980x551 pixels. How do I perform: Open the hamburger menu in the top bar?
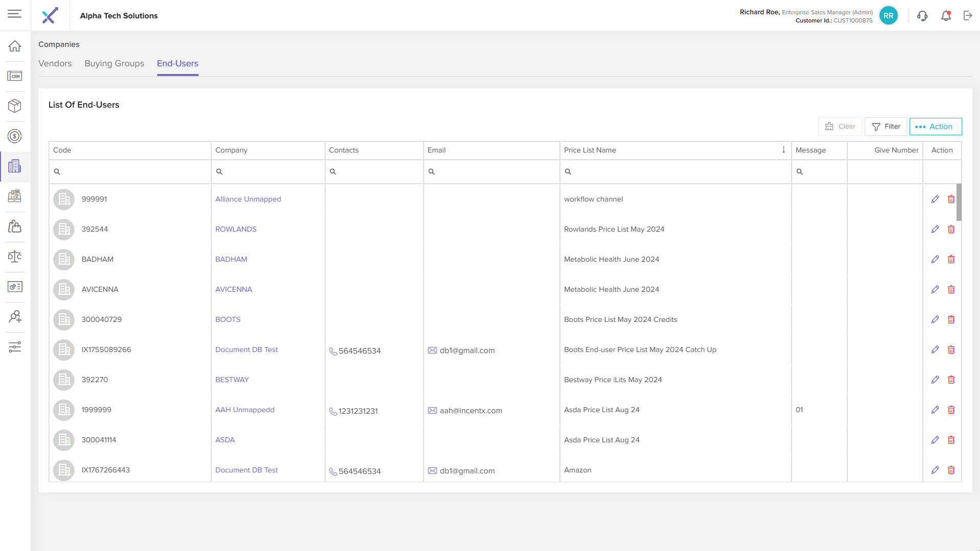click(x=15, y=14)
